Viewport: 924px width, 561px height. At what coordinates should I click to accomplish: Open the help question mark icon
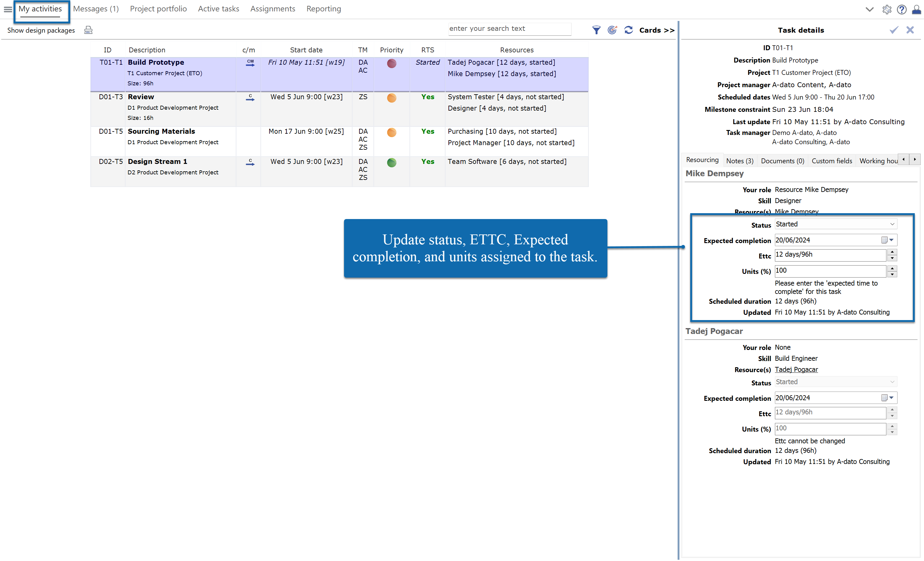pos(902,9)
